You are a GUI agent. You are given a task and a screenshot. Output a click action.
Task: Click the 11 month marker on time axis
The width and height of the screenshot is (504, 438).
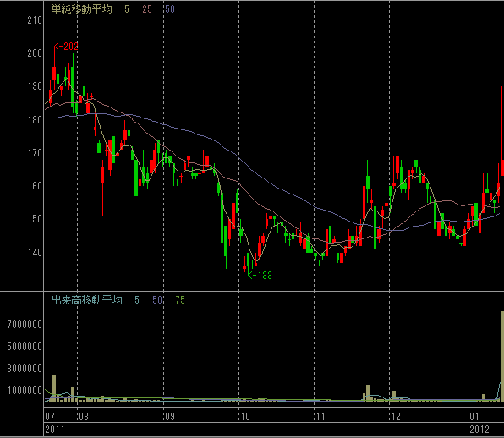click(x=320, y=417)
